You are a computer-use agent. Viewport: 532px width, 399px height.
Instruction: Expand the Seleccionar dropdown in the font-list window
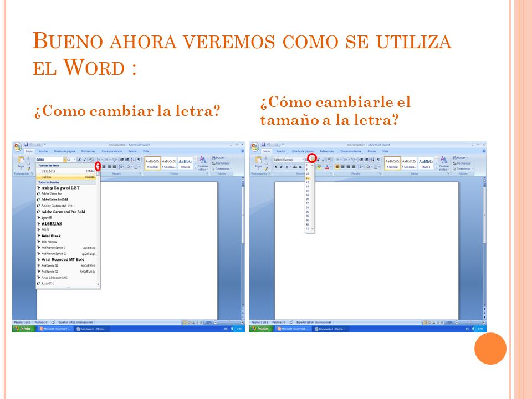[x=231, y=168]
